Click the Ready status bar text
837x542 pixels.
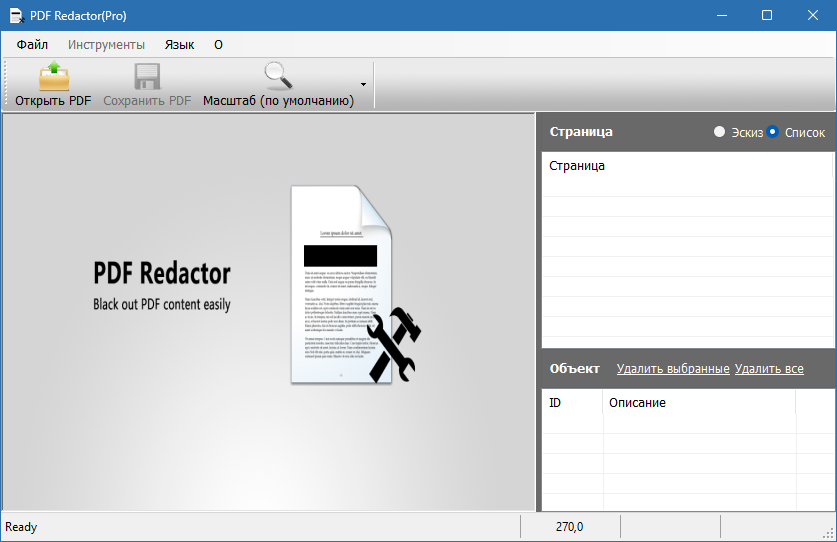(x=21, y=527)
